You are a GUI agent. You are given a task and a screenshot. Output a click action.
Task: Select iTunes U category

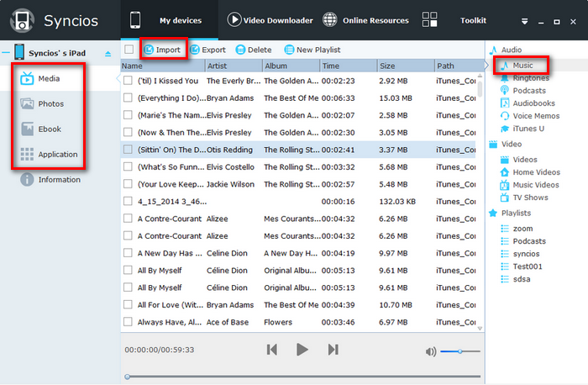[x=522, y=129]
